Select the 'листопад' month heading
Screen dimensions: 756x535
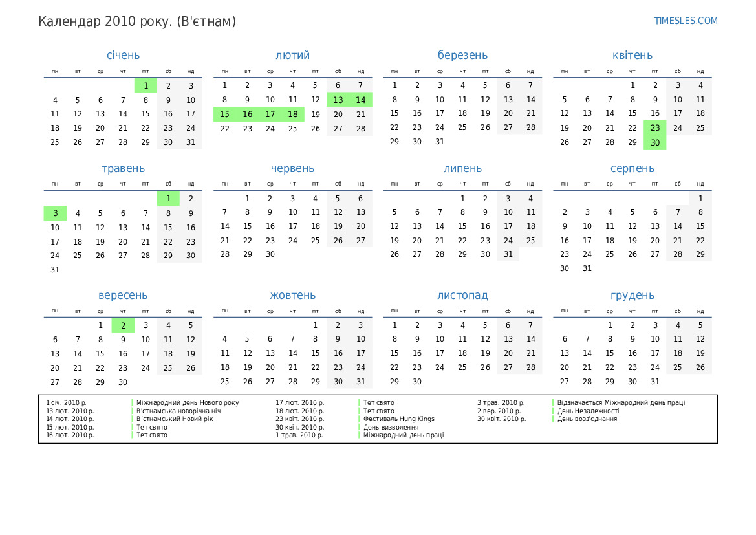(462, 296)
